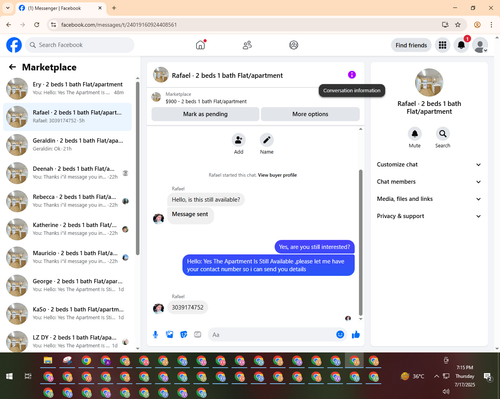
Task: Expand Media, files and links section
Action: tap(429, 199)
